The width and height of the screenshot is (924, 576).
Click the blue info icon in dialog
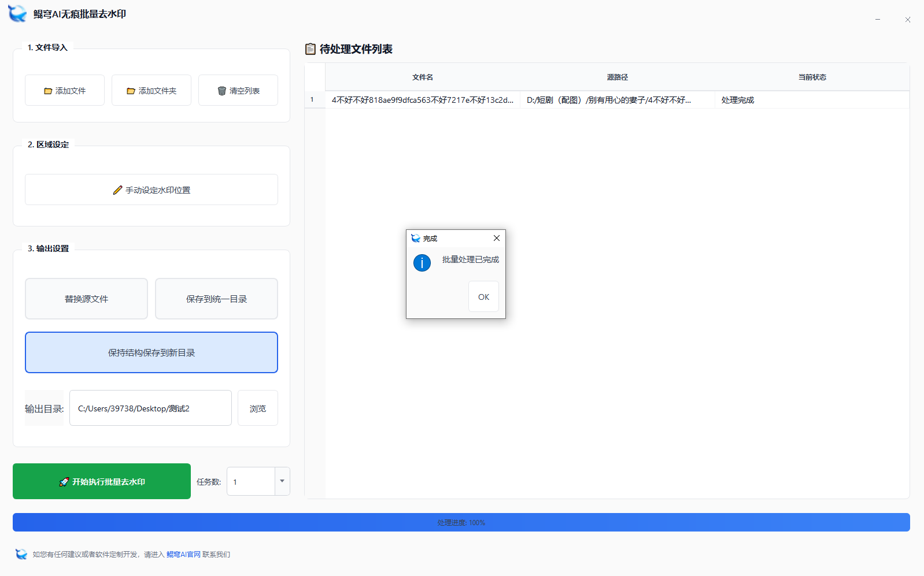tap(422, 263)
